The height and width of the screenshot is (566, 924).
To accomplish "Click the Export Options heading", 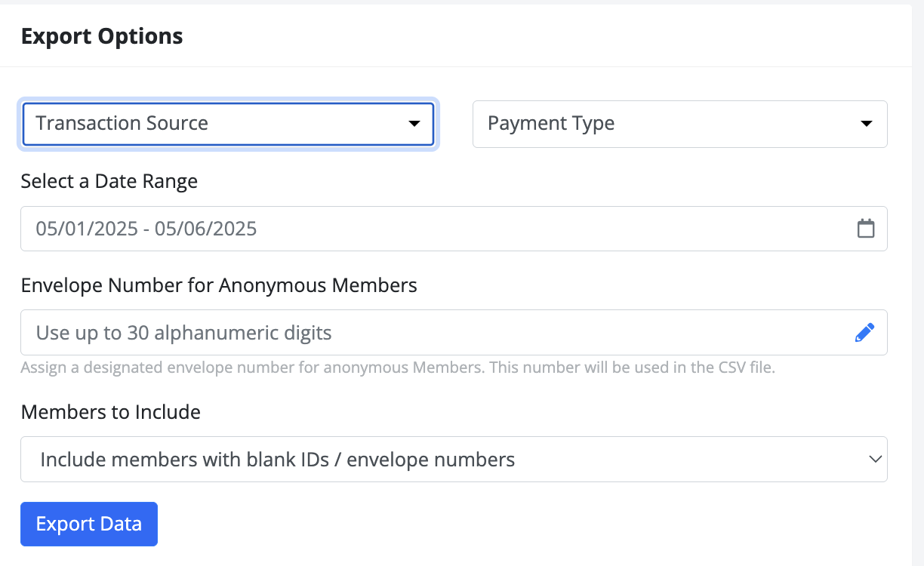I will [x=102, y=35].
